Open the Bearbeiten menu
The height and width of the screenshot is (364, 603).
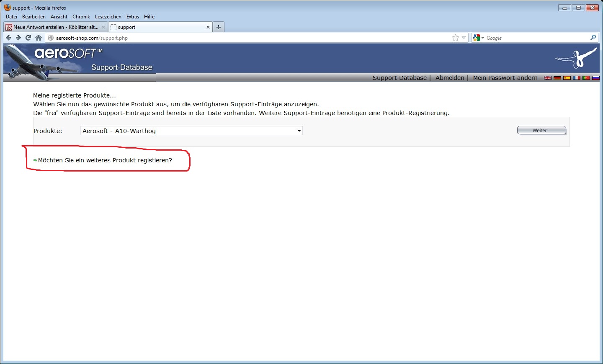(34, 17)
